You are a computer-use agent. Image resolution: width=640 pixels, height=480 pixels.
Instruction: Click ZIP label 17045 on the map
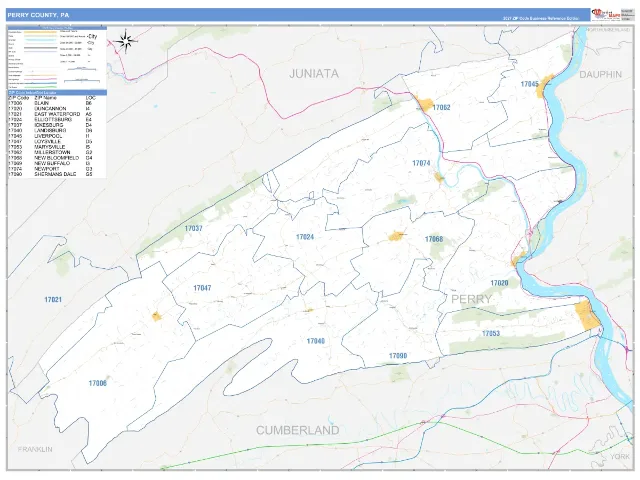tap(529, 84)
